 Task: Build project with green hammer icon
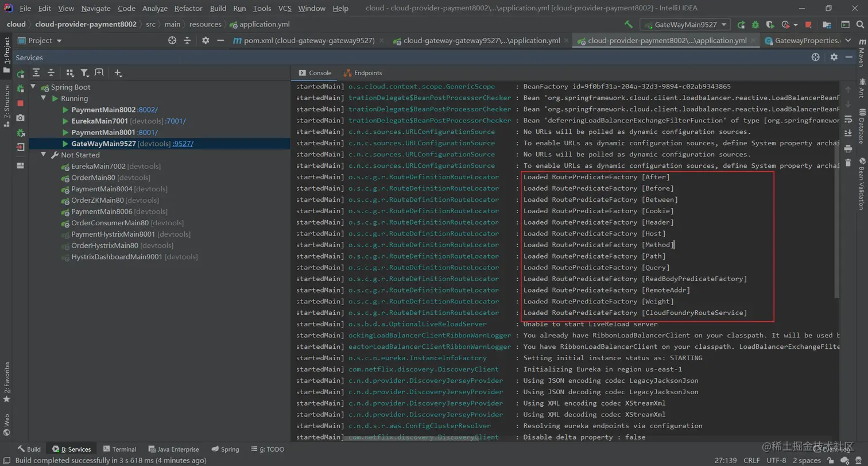629,25
